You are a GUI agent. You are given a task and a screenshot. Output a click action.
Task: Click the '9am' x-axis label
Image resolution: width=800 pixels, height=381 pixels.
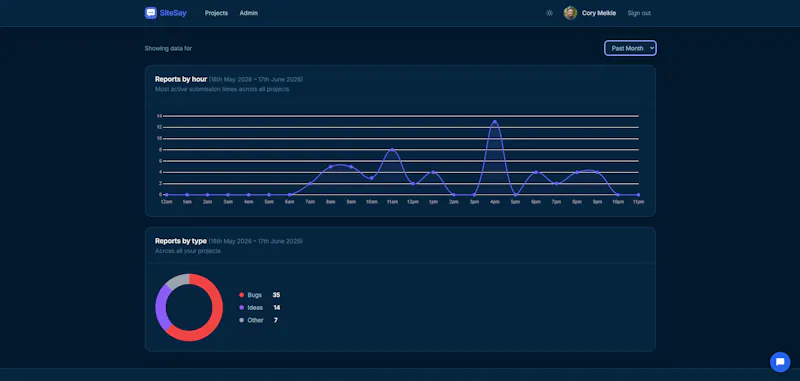click(351, 202)
